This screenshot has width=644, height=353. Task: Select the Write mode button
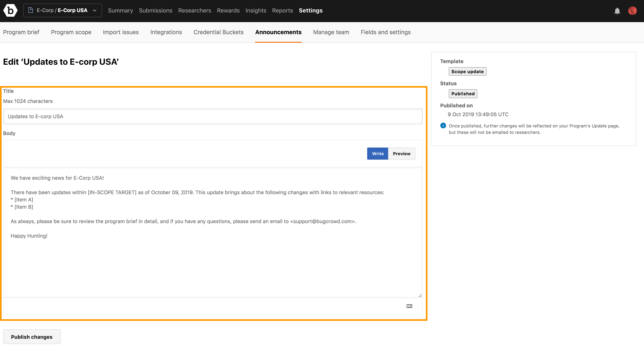pyautogui.click(x=377, y=154)
